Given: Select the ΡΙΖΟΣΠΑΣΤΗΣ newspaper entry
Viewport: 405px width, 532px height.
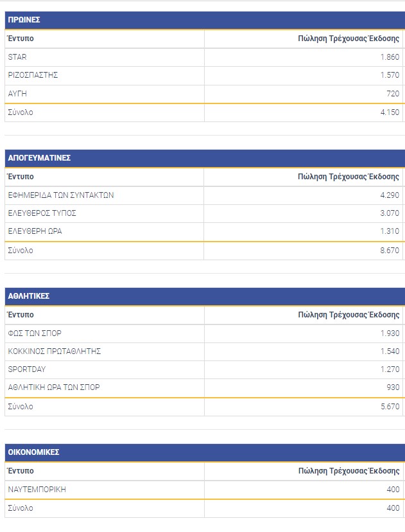Looking at the screenshot, I should (x=33, y=75).
